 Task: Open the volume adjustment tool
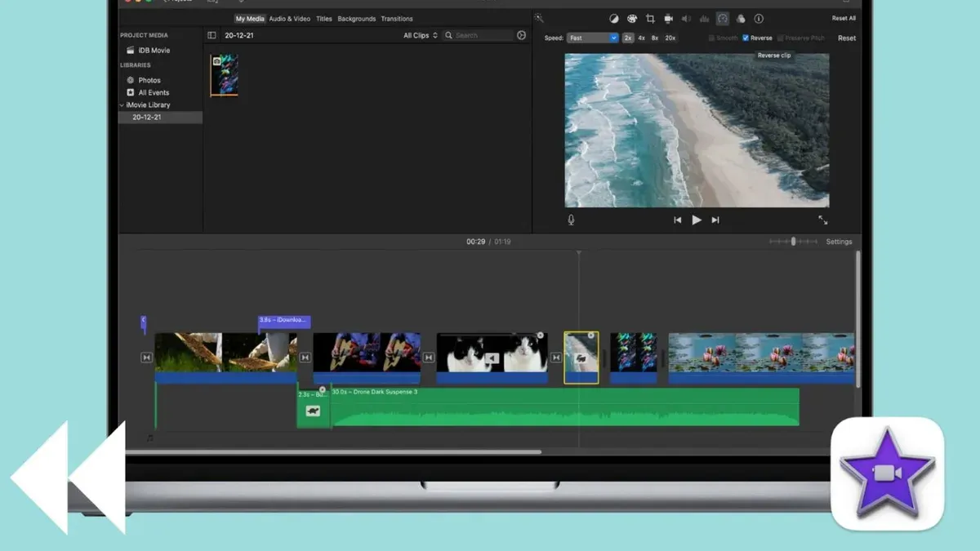pyautogui.click(x=686, y=18)
